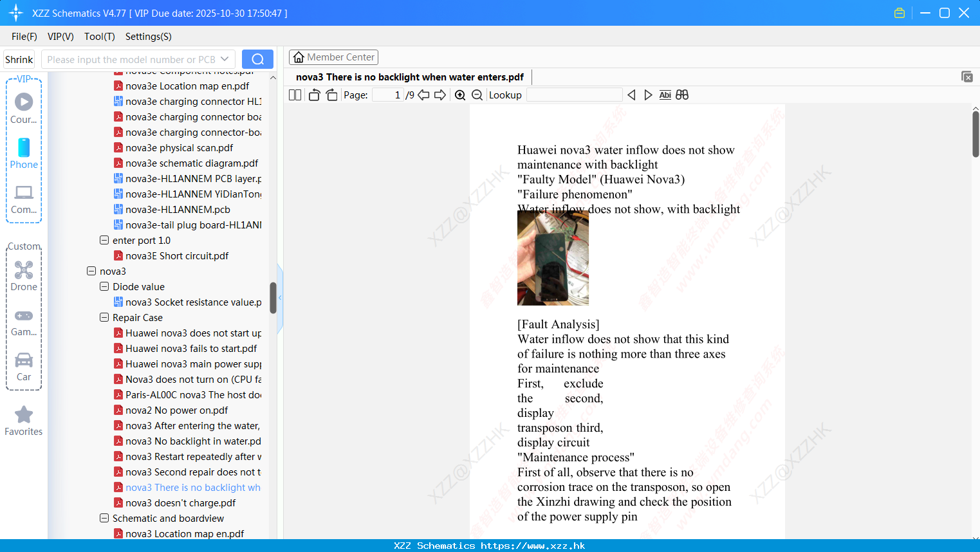Click the Lookup text field

574,95
